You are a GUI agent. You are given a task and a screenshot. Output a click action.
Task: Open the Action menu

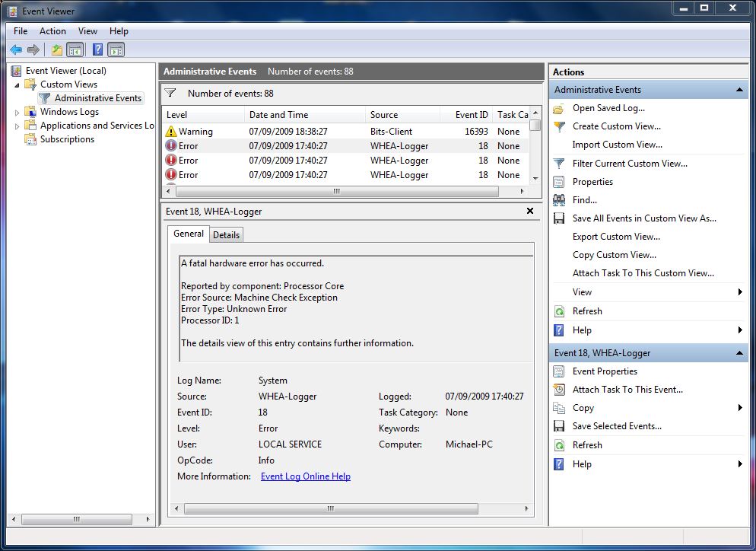click(52, 31)
